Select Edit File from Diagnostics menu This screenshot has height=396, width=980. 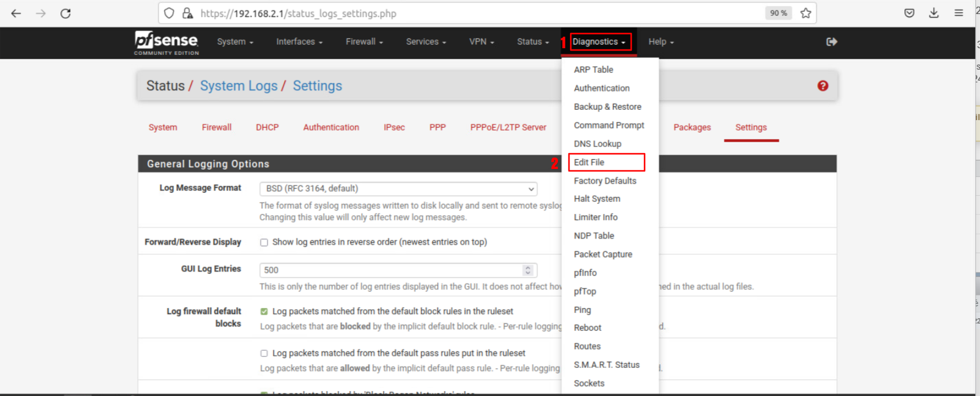point(589,162)
